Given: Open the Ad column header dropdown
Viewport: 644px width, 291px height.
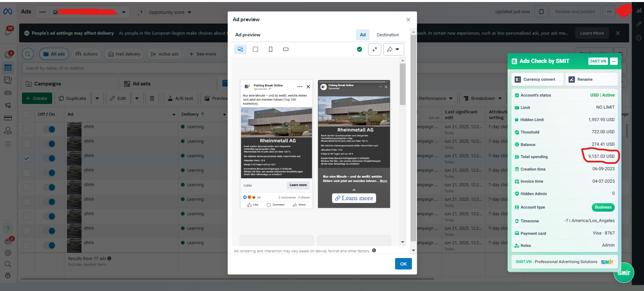Looking at the screenshot, I should tap(174, 114).
